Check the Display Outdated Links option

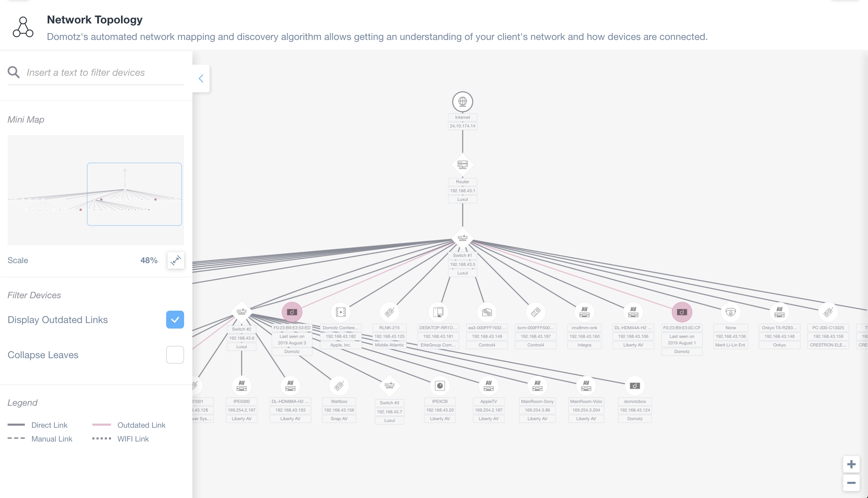pos(175,320)
